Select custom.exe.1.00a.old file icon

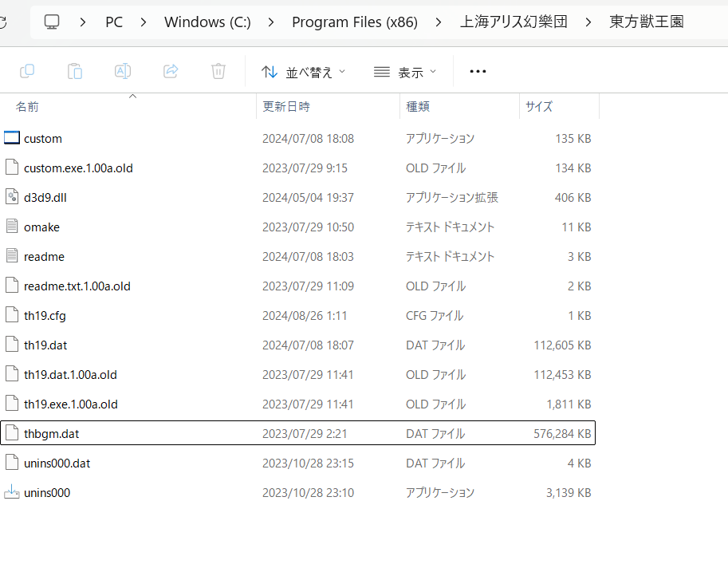coord(12,168)
